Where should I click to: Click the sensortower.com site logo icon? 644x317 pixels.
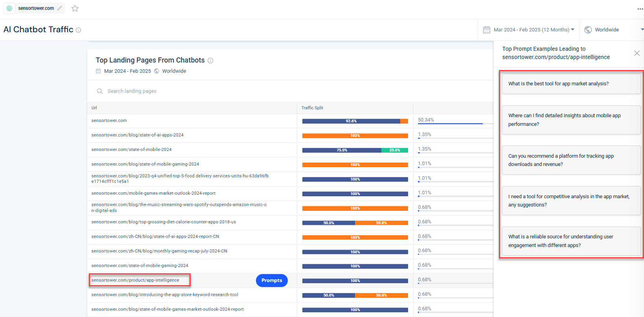click(9, 8)
